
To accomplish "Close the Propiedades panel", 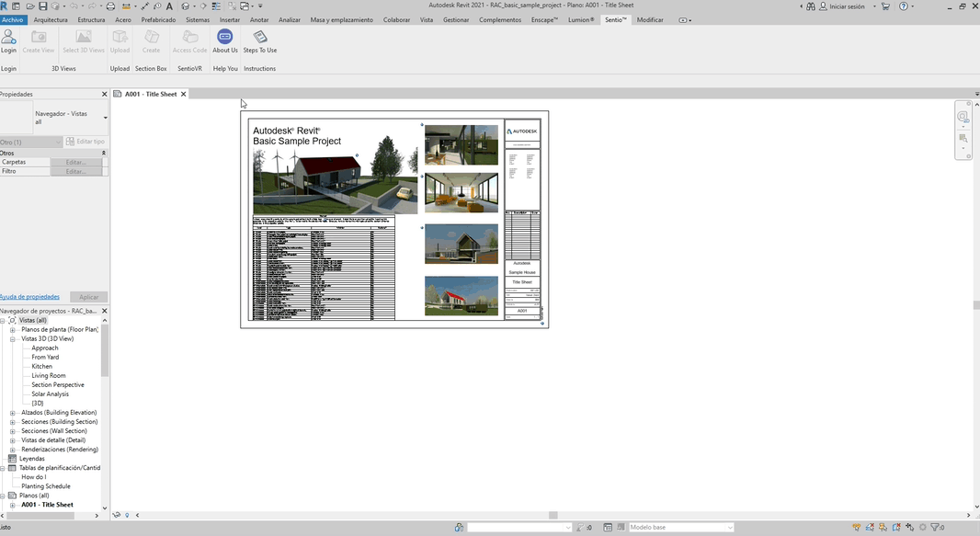I will (x=105, y=95).
